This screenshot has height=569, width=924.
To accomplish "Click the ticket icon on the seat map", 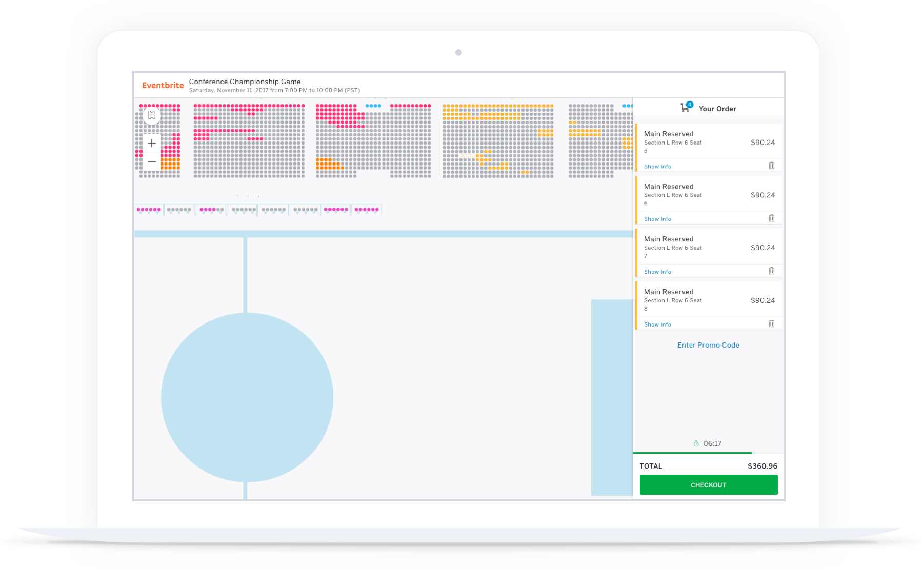I will pos(152,115).
